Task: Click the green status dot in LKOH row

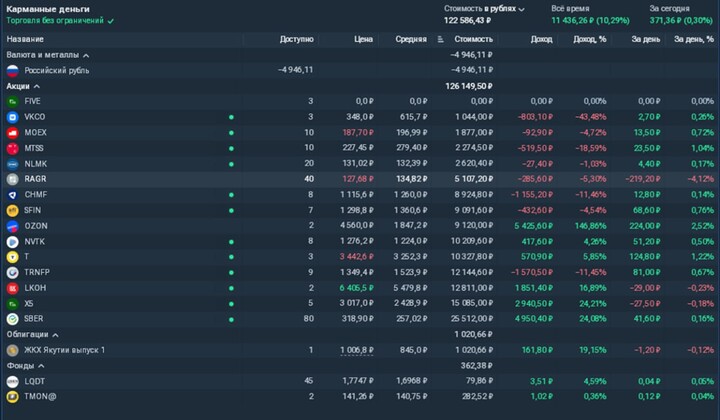Action: [231, 288]
